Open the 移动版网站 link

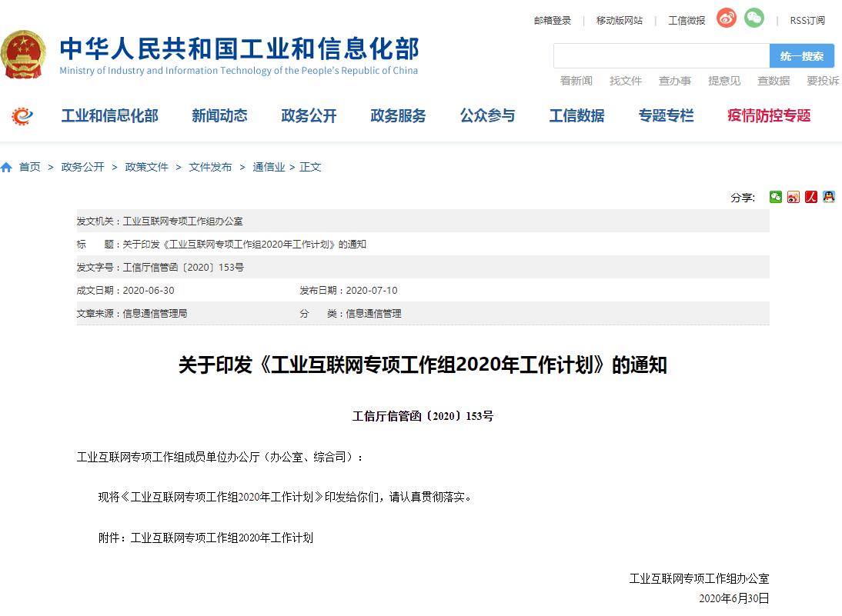pos(619,21)
